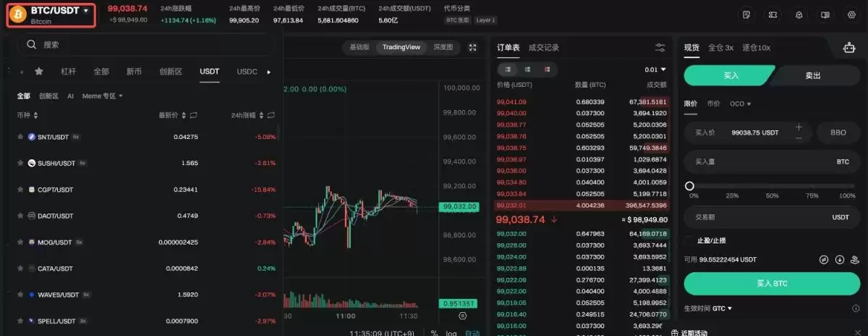Click the transfer funds icon beside available balance
The height and width of the screenshot is (336, 868).
(x=824, y=259)
